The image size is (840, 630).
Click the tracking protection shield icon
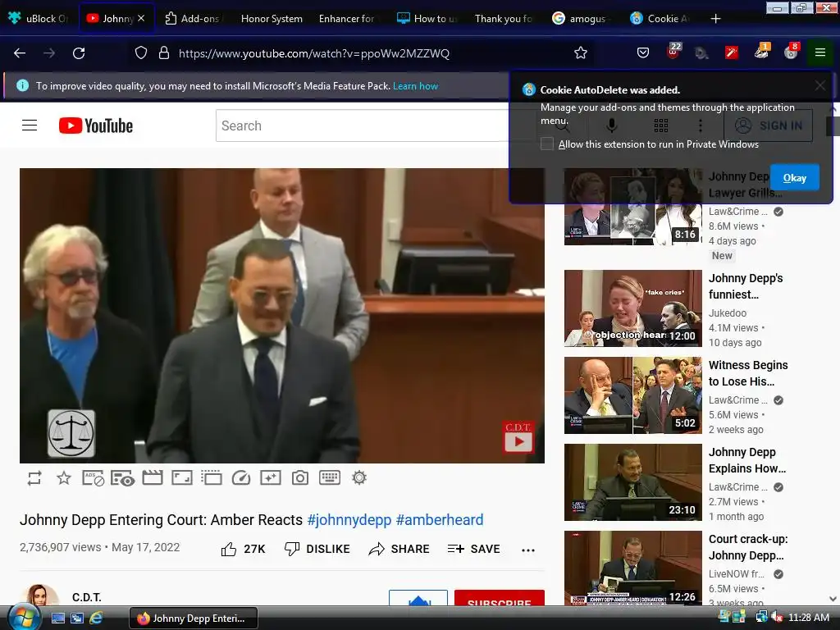point(141,53)
